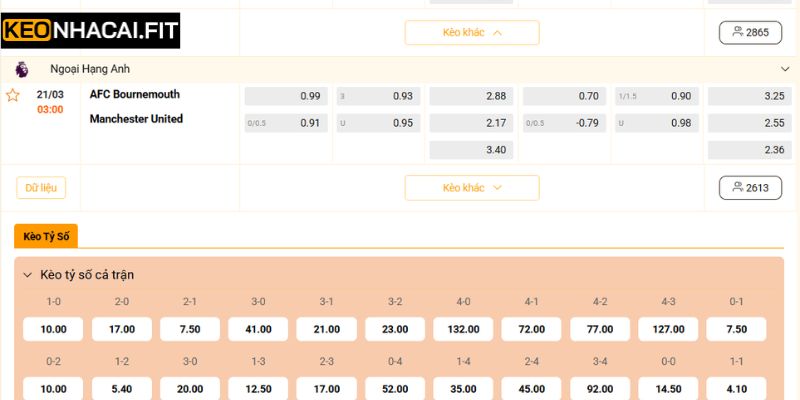Pick correct score 2-0 at 17.00
Viewport: 800px width, 400px height.
pyautogui.click(x=121, y=329)
